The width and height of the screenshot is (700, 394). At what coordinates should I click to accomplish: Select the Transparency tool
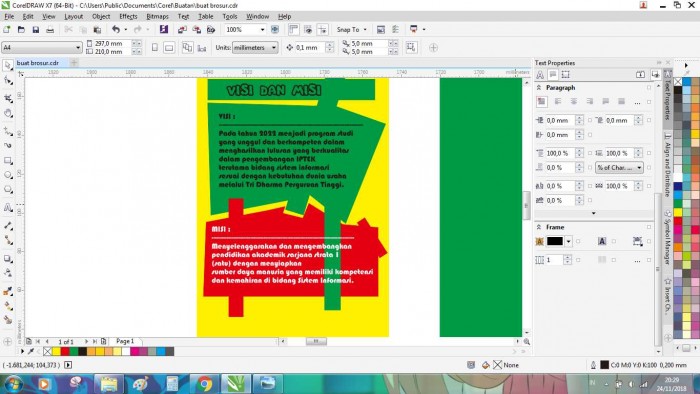point(8,273)
